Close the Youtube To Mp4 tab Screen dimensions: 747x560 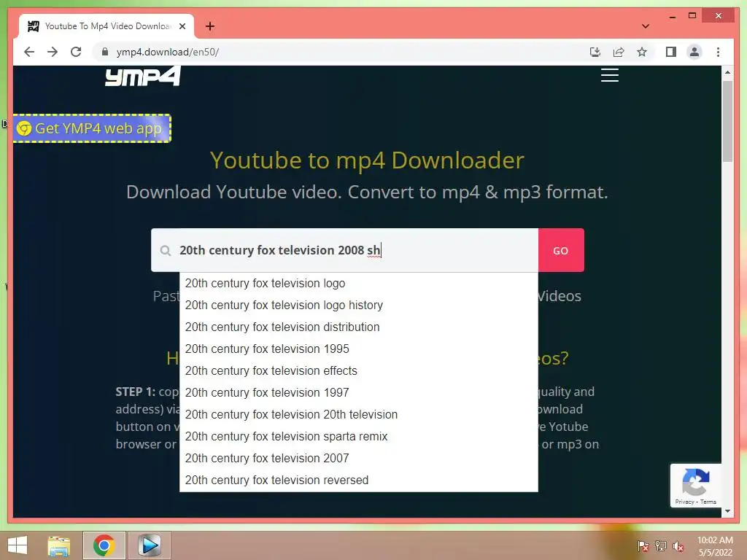[x=182, y=26]
